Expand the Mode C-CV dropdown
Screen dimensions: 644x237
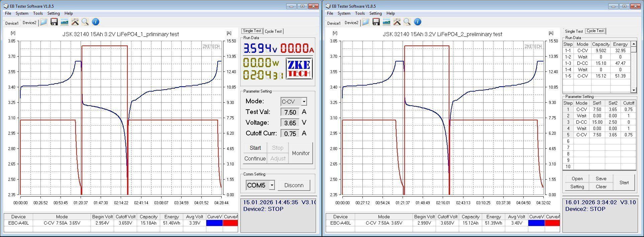click(304, 102)
